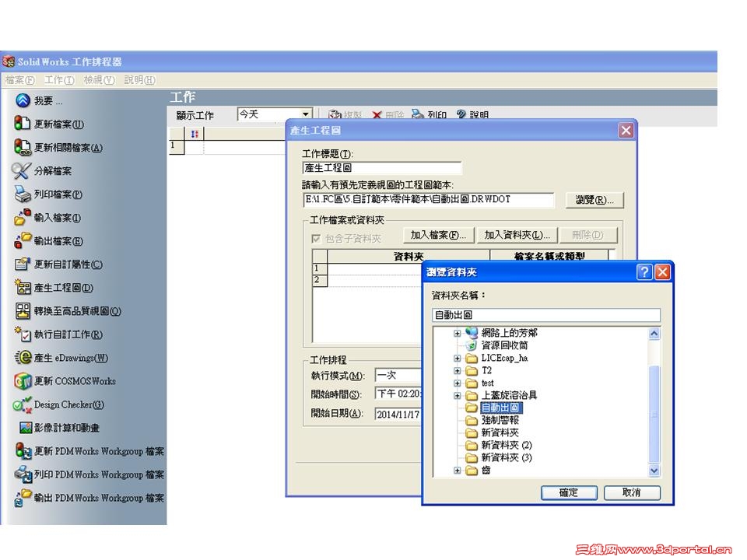Select the 更新 COSMOSWorks icon

(23, 381)
